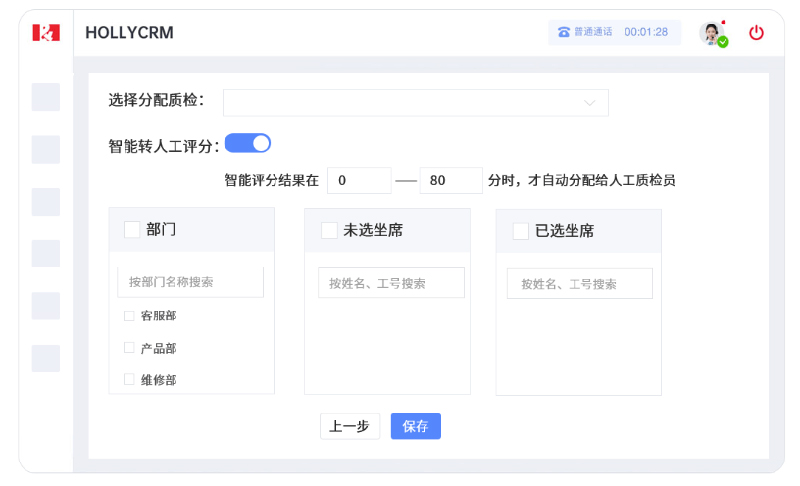
Task: Click the 已选坐席 name search box
Action: 580,284
